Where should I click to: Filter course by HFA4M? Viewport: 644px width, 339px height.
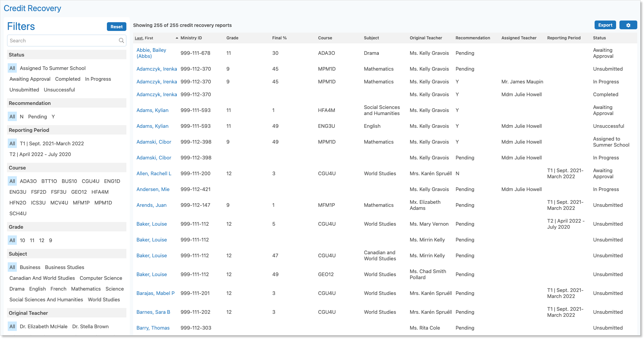click(100, 192)
